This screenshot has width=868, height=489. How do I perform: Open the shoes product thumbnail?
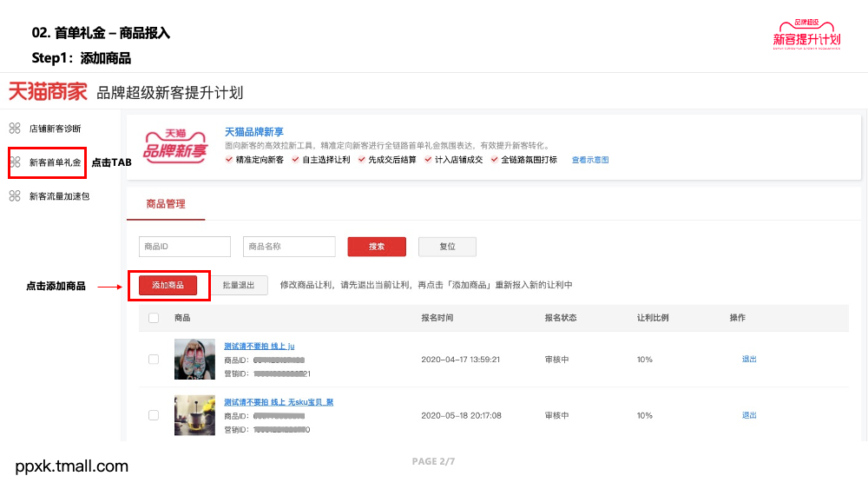click(194, 359)
